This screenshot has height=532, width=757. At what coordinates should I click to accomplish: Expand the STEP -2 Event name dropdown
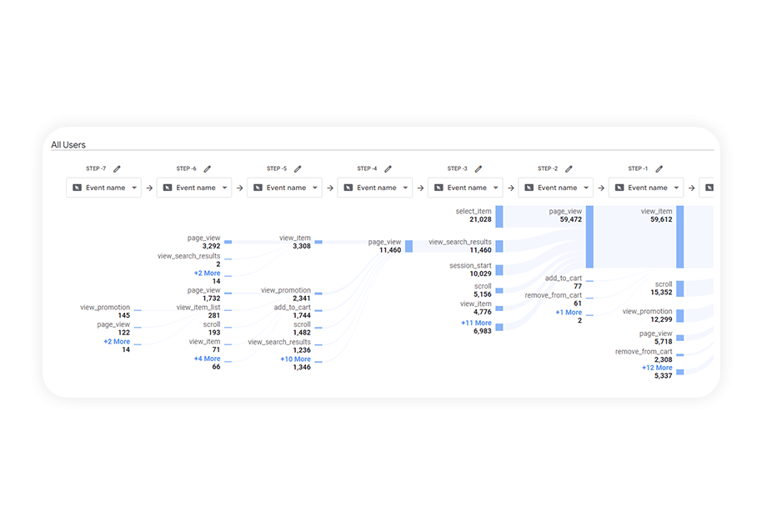pyautogui.click(x=556, y=188)
